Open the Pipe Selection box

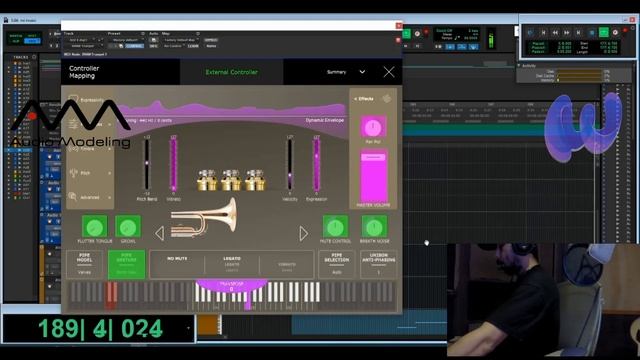[x=337, y=264]
